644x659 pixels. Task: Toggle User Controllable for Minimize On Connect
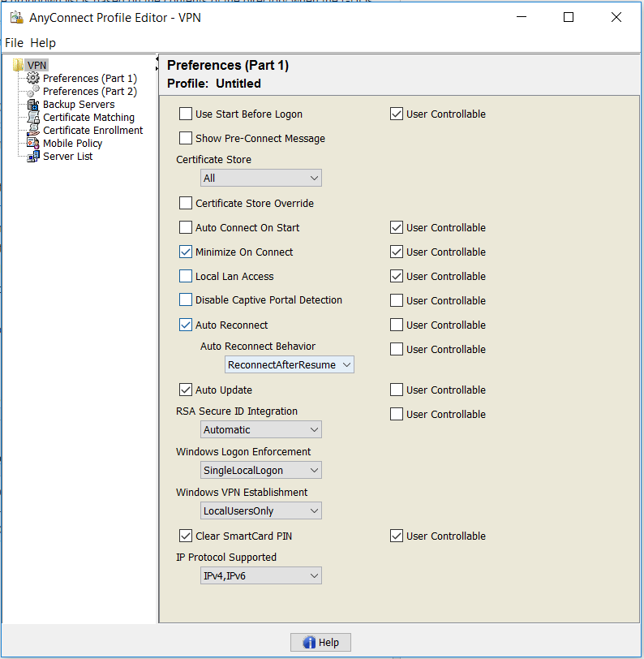click(397, 252)
